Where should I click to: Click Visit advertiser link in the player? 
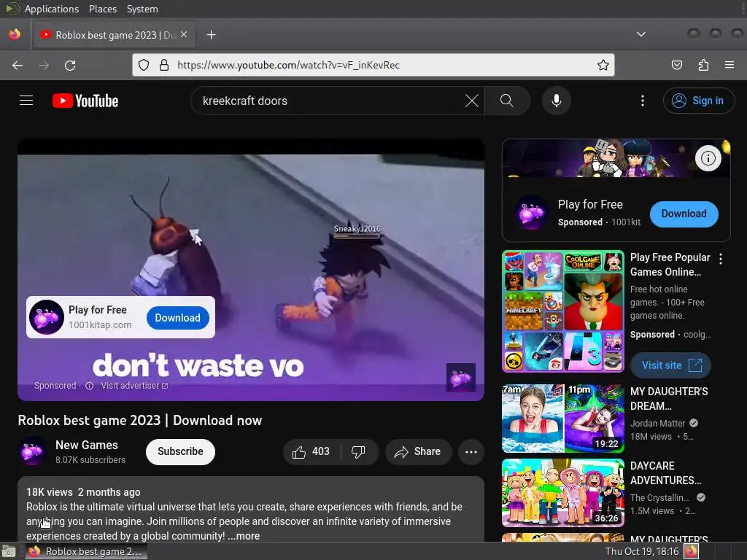click(x=134, y=386)
